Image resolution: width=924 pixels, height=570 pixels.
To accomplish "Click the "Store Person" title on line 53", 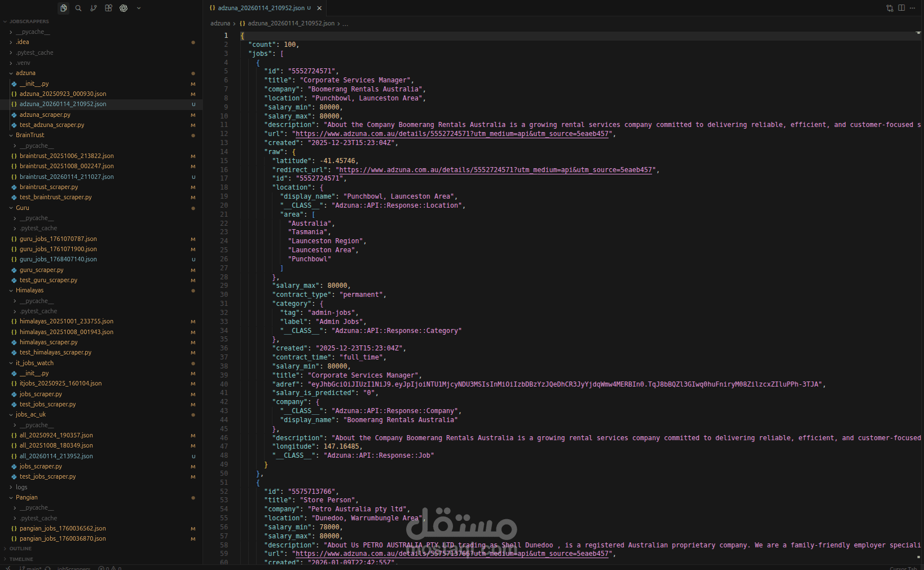I will tap(327, 500).
